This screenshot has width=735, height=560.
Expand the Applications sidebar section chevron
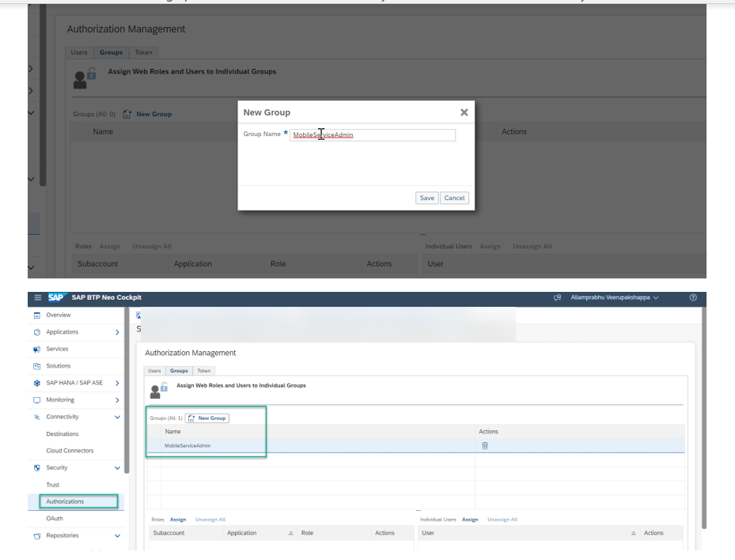tap(117, 332)
